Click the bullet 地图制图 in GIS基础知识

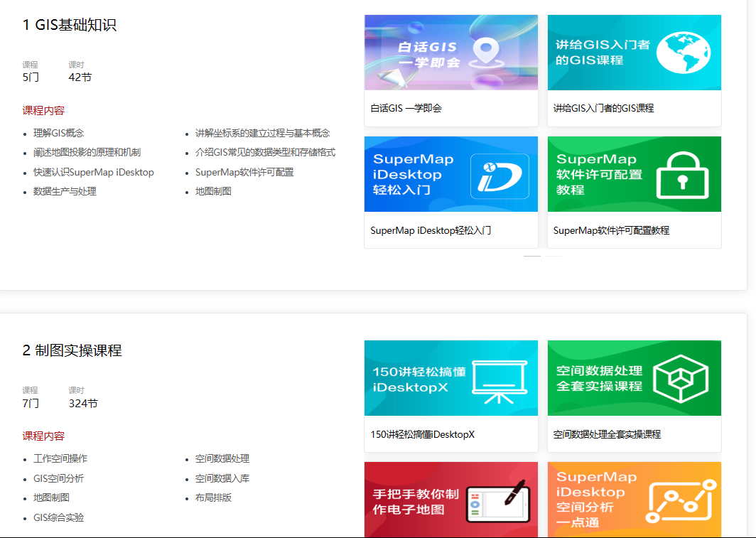tap(213, 191)
